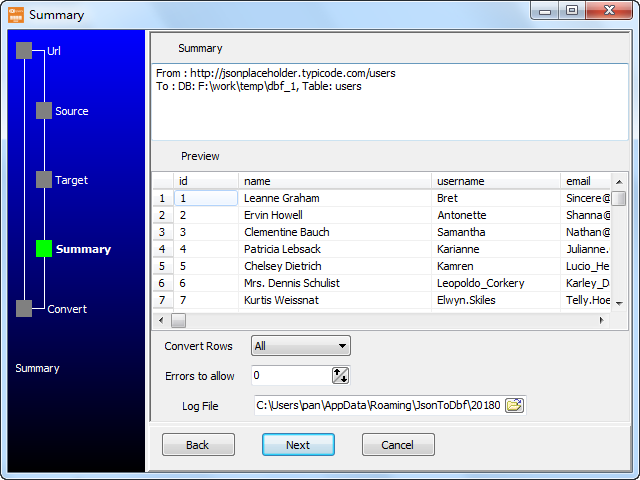The height and width of the screenshot is (480, 640).
Task: Click the Url step square icon
Action: [24, 51]
